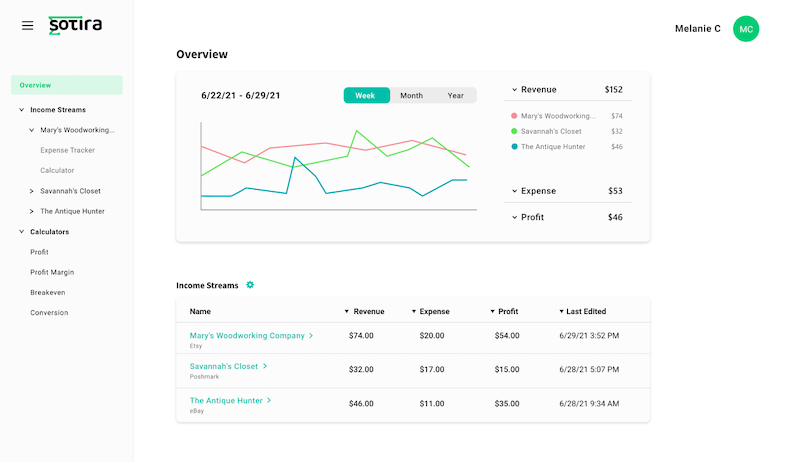Click the $54.00 profit cell
The image size is (800, 462).
(x=507, y=336)
